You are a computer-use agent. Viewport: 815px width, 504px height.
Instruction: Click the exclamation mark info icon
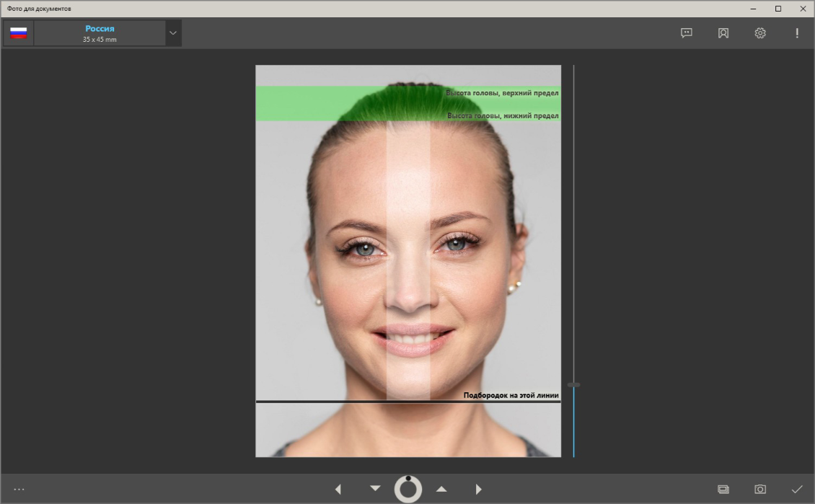pos(797,33)
